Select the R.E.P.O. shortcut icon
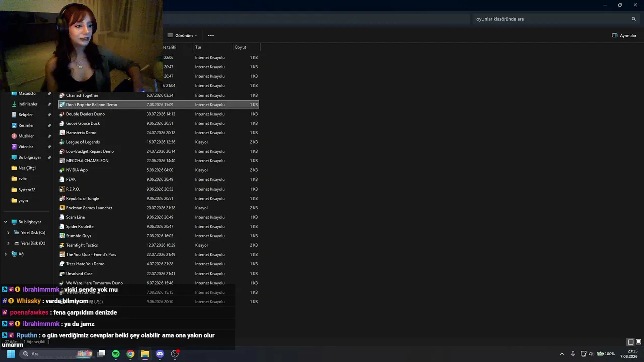This screenshot has height=362, width=644. coord(62,189)
